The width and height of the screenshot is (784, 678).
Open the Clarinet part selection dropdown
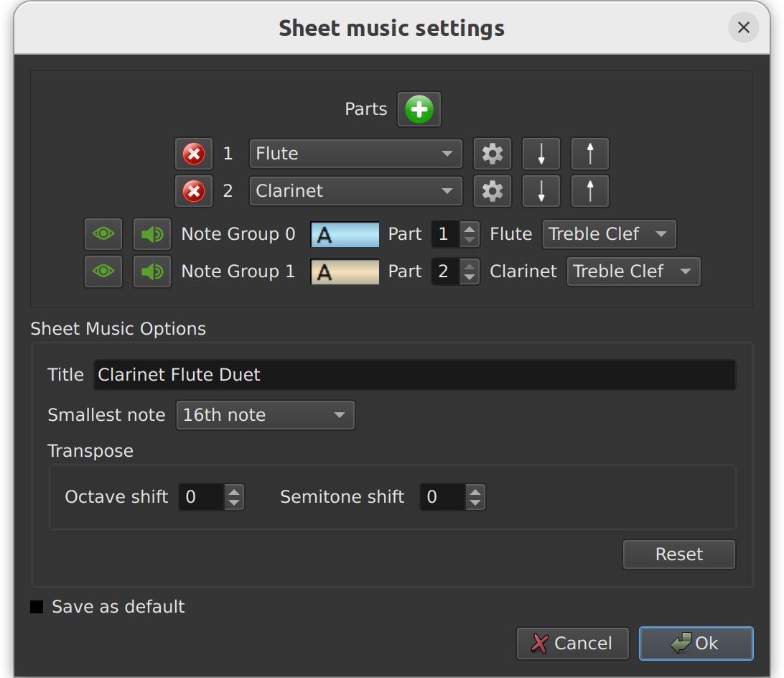(355, 190)
